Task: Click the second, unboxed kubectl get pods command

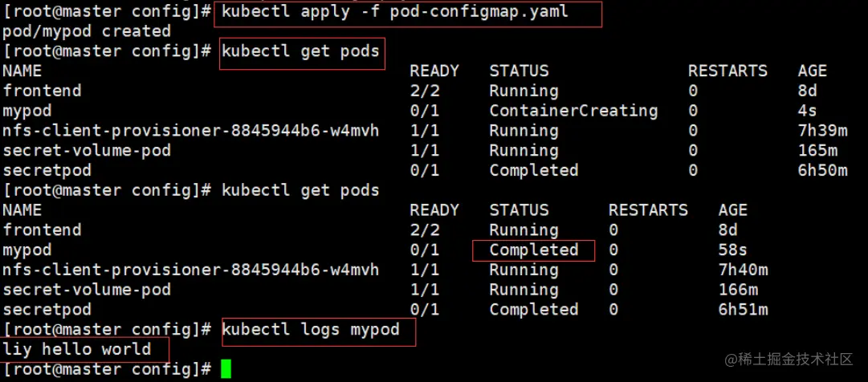Action: [x=300, y=190]
